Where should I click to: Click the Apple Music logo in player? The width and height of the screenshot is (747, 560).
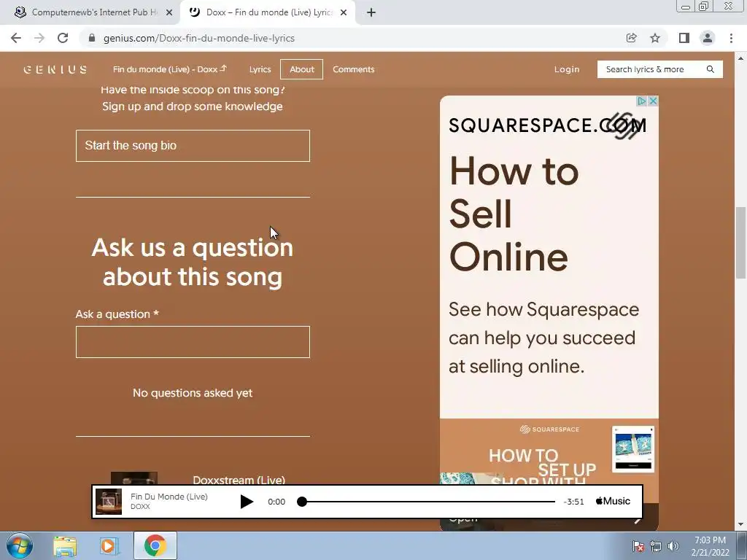pos(613,501)
